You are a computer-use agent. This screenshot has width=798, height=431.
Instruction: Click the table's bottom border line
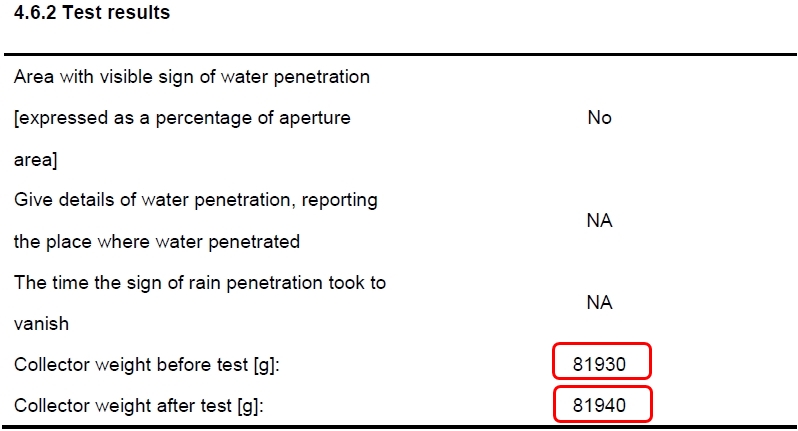tap(399, 427)
